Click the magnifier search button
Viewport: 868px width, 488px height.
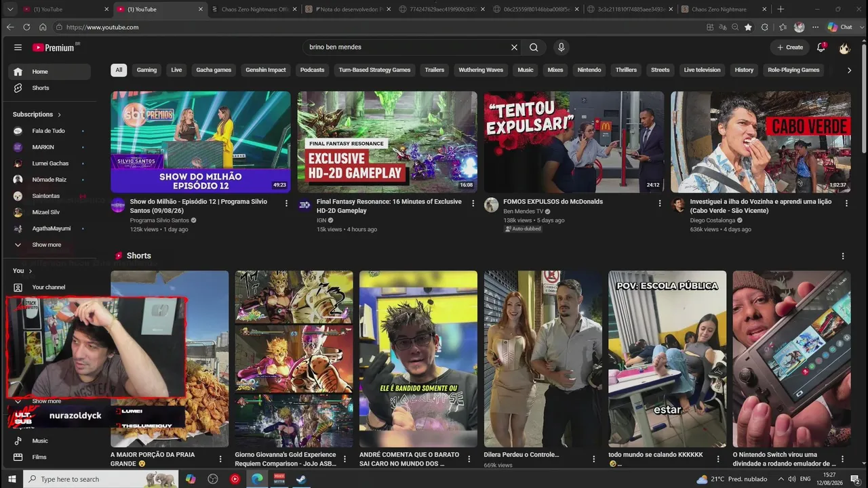tap(534, 47)
